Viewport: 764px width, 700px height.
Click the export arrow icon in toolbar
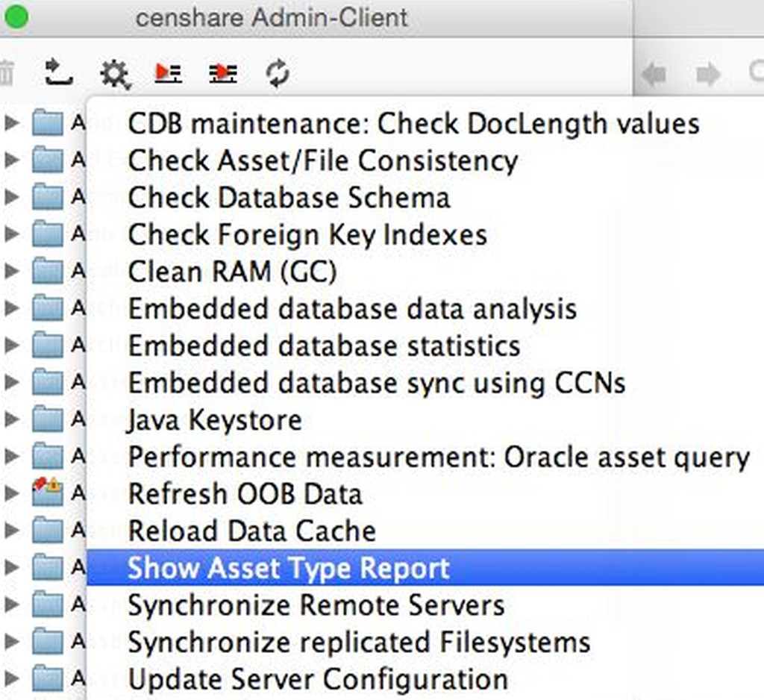pos(59,72)
